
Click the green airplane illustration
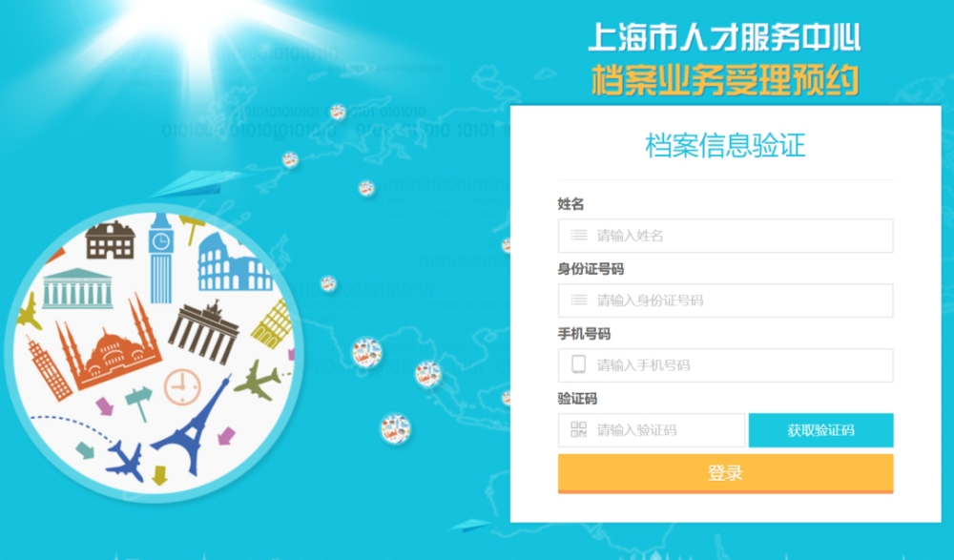coord(258,381)
